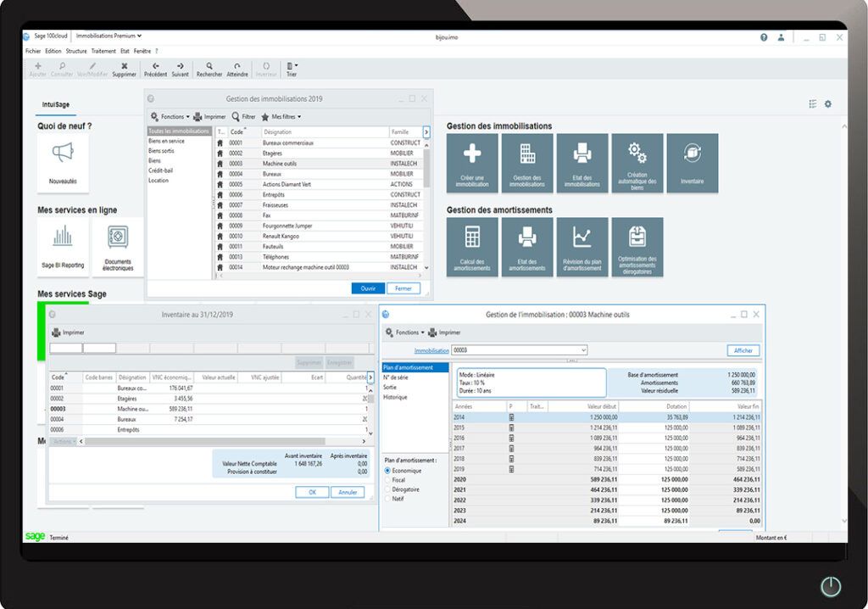Viewport: 868px width, 609px height.
Task: Expand the Trier toolbar dropdown
Action: (x=292, y=69)
